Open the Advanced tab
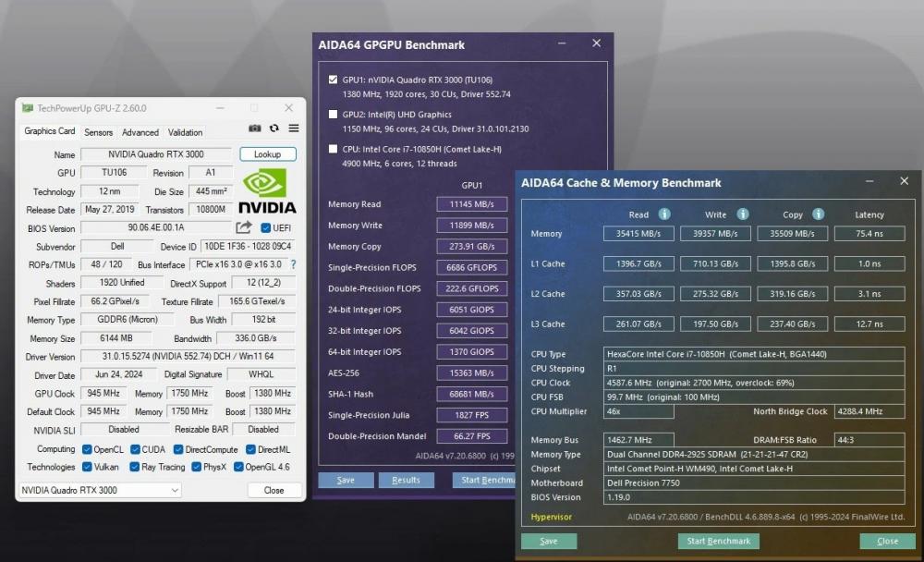 140,132
